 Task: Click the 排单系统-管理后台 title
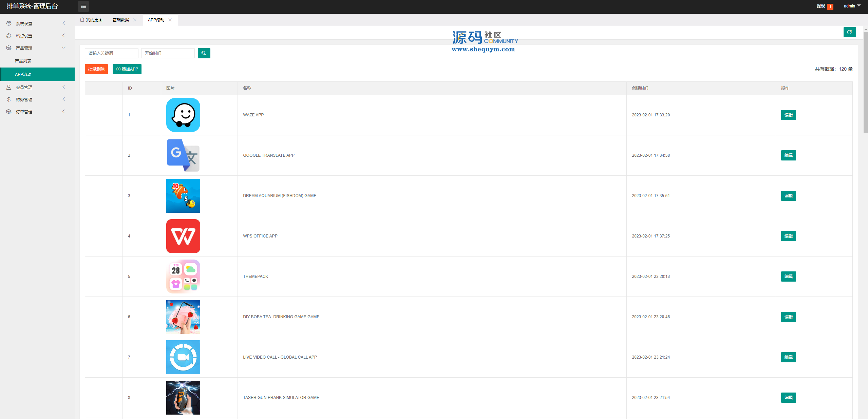(32, 6)
